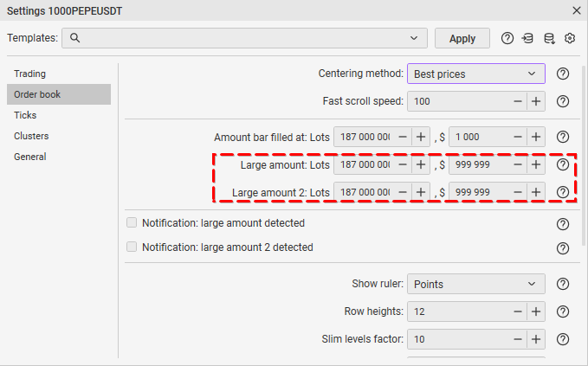The width and height of the screenshot is (588, 366).
Task: Increase Row heights with plus
Action: [536, 311]
